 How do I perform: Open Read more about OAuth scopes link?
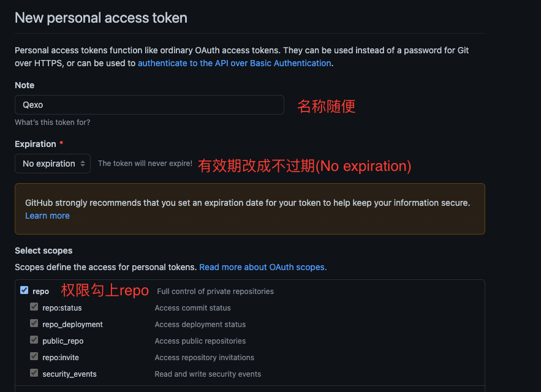[263, 267]
